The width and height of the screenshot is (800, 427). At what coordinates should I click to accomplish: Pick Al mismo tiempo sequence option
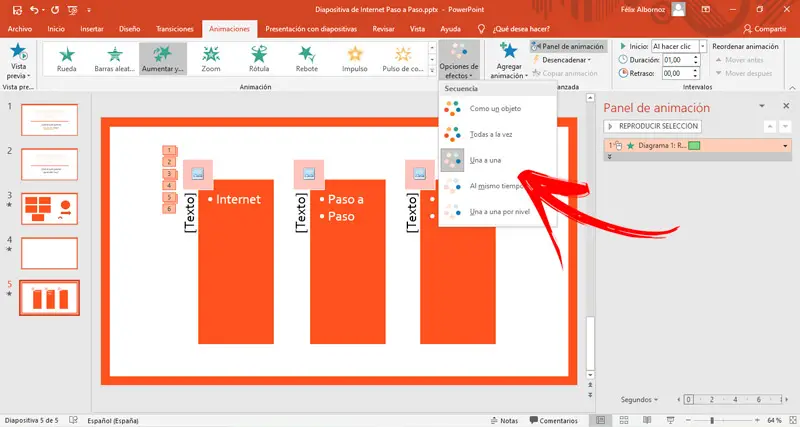tap(497, 186)
